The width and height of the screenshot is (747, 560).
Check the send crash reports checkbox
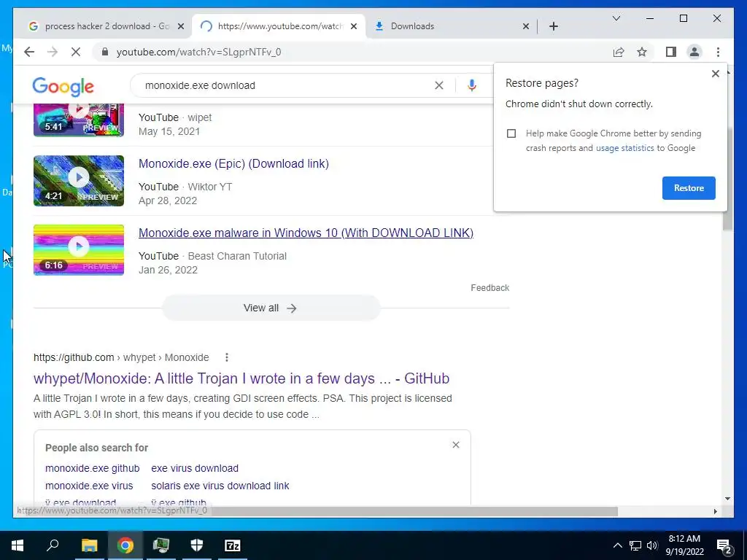pos(511,133)
